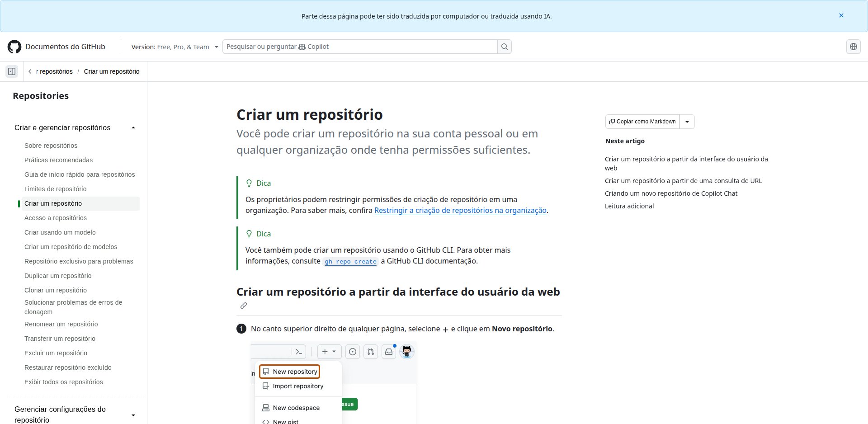
Task: Click the GitHub Octocat logo
Action: [14, 47]
